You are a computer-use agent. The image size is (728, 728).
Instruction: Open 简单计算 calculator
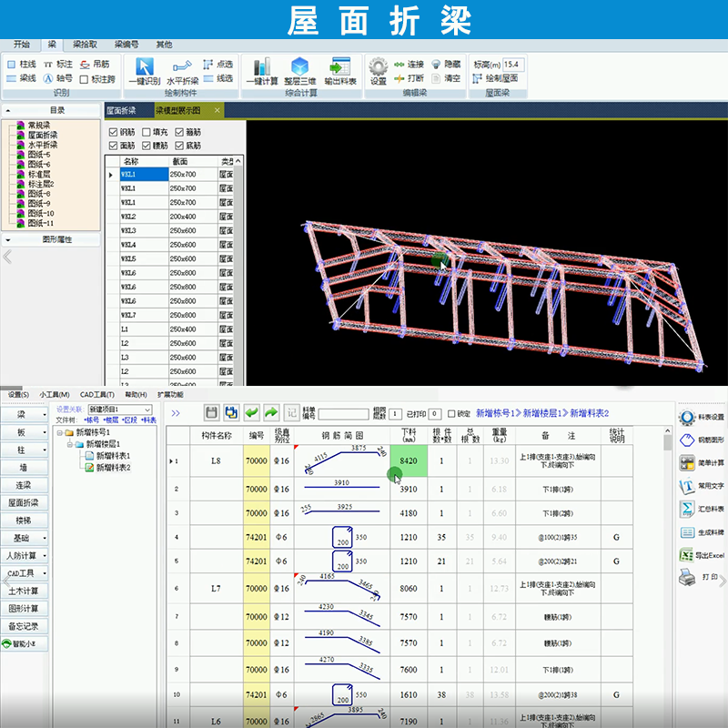pos(701,463)
